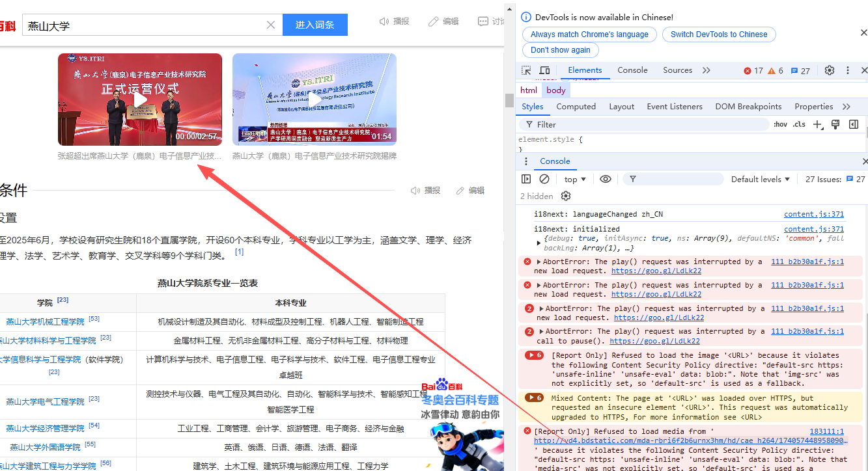This screenshot has width=868, height=471.
Task: Click the create live expression eye icon
Action: pos(606,179)
